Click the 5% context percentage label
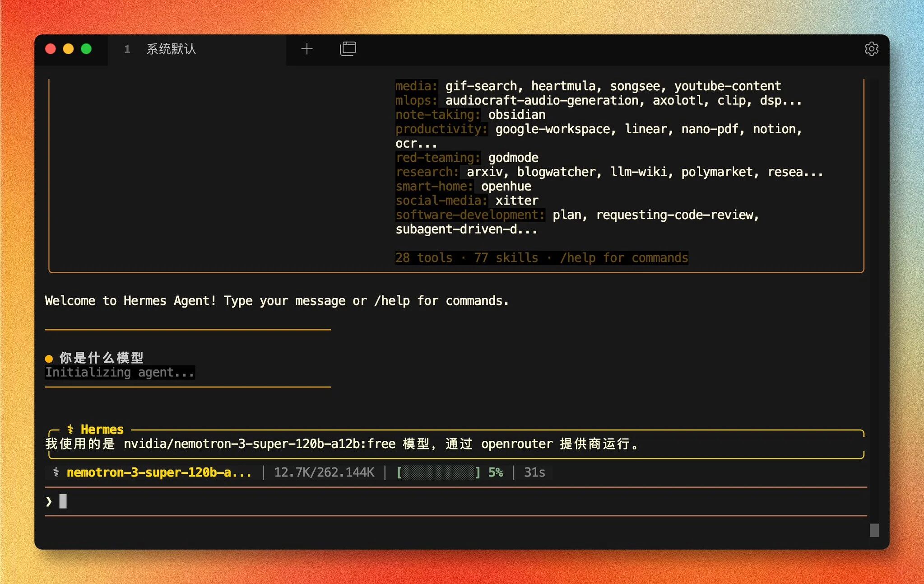924x584 pixels. [495, 472]
